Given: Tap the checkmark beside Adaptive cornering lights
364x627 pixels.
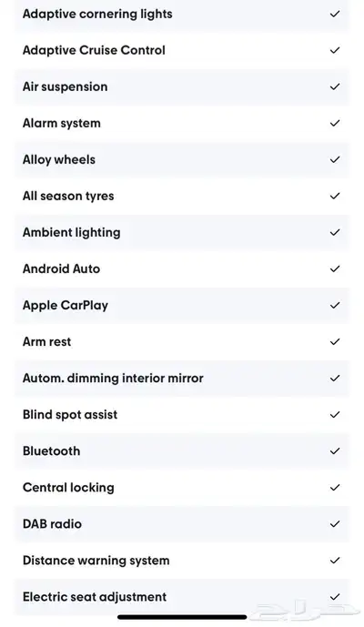Looking at the screenshot, I should click(335, 14).
